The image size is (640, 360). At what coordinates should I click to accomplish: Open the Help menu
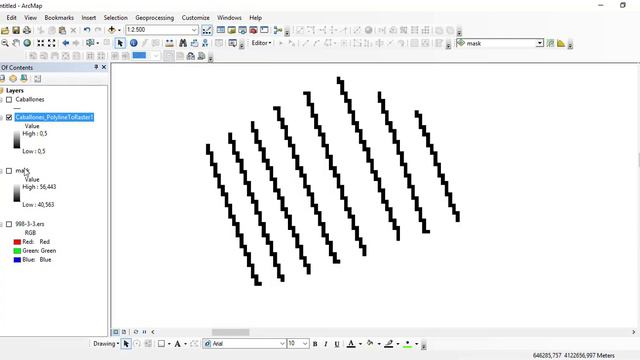tap(256, 18)
